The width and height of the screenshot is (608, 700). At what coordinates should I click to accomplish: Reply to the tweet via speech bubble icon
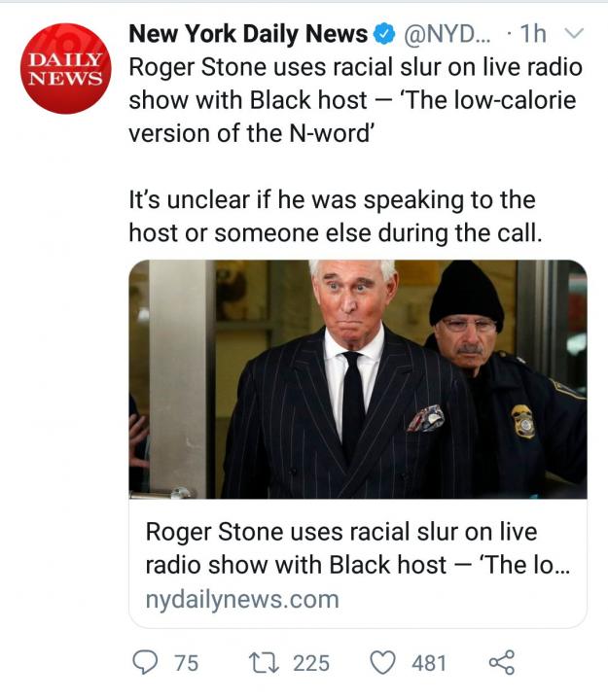point(145,663)
